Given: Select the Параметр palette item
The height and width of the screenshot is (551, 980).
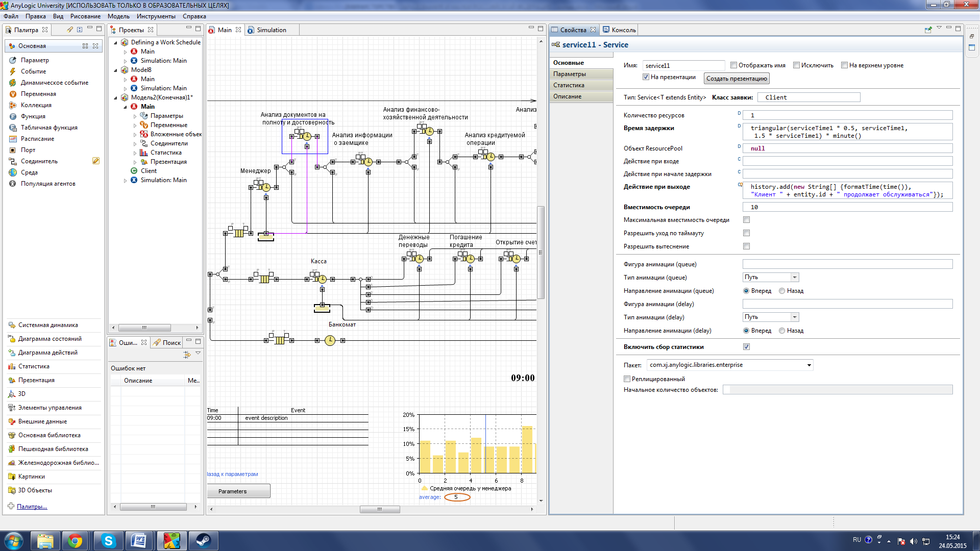Looking at the screenshot, I should [35, 60].
